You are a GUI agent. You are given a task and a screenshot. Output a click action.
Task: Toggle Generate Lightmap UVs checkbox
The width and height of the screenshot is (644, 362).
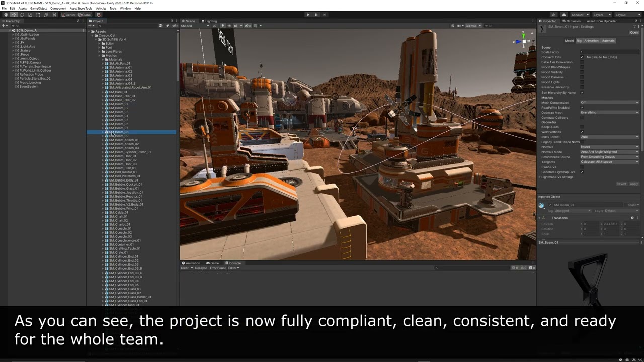point(582,172)
